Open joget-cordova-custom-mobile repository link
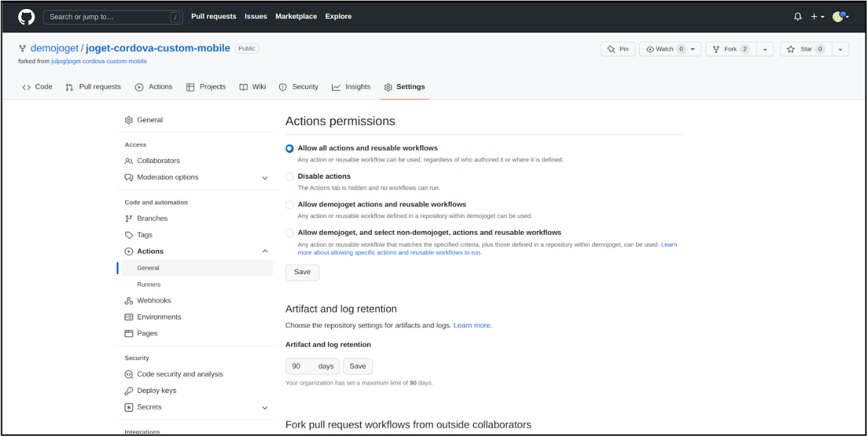This screenshot has width=868, height=437. 158,49
